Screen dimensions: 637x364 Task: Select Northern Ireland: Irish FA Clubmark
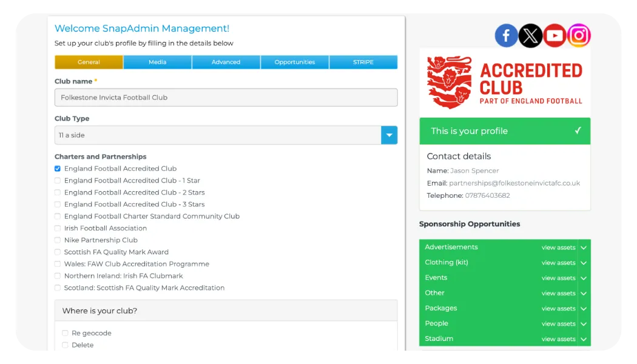58,276
